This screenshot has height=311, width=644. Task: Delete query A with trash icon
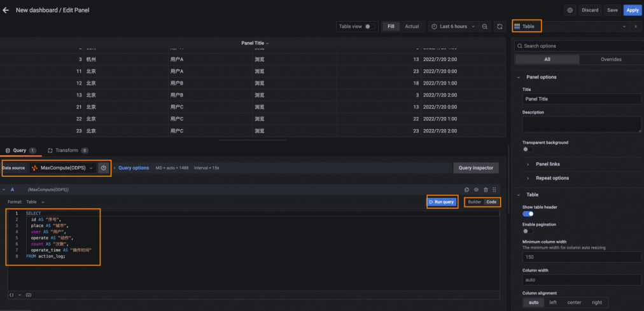[x=486, y=190]
